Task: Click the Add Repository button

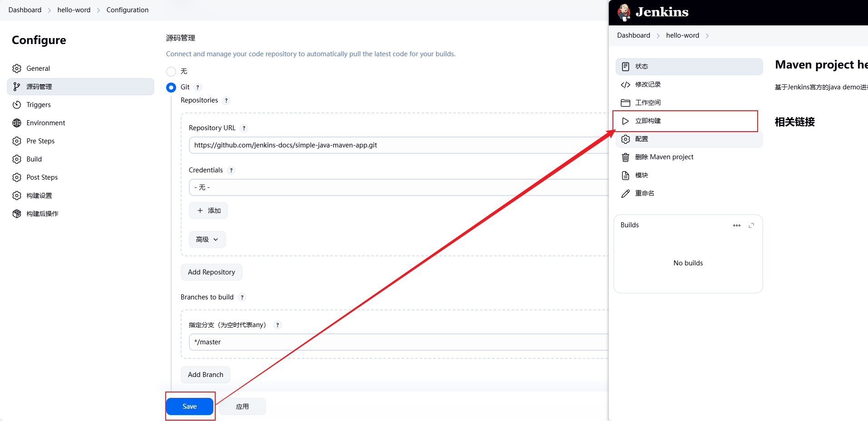Action: tap(212, 272)
